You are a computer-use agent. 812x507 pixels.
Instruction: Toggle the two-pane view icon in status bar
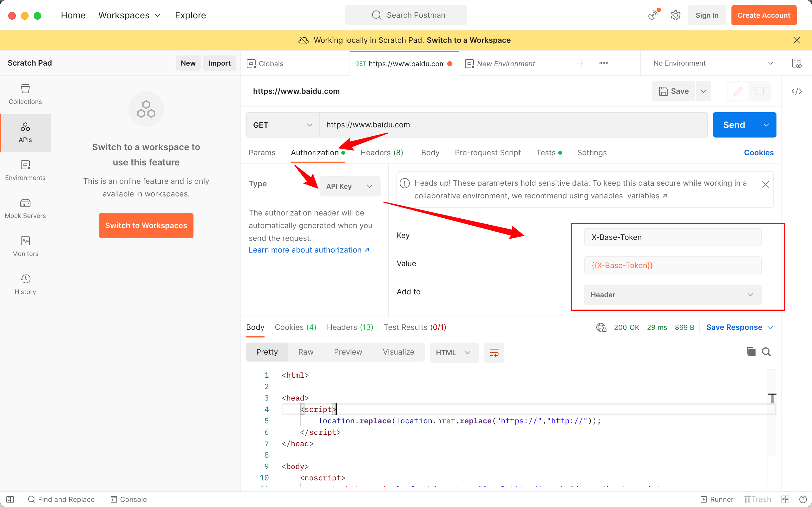coord(785,499)
